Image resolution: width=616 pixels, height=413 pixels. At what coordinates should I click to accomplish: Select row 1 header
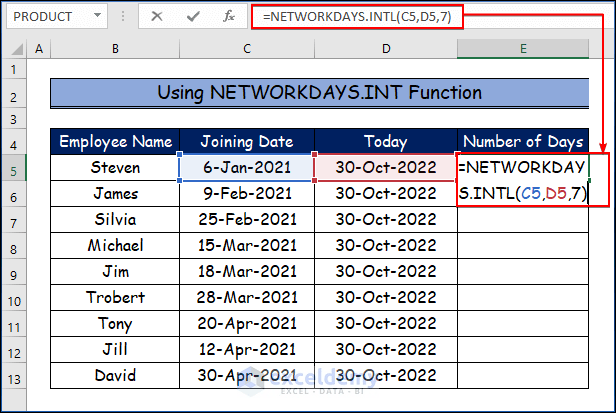click(x=14, y=70)
